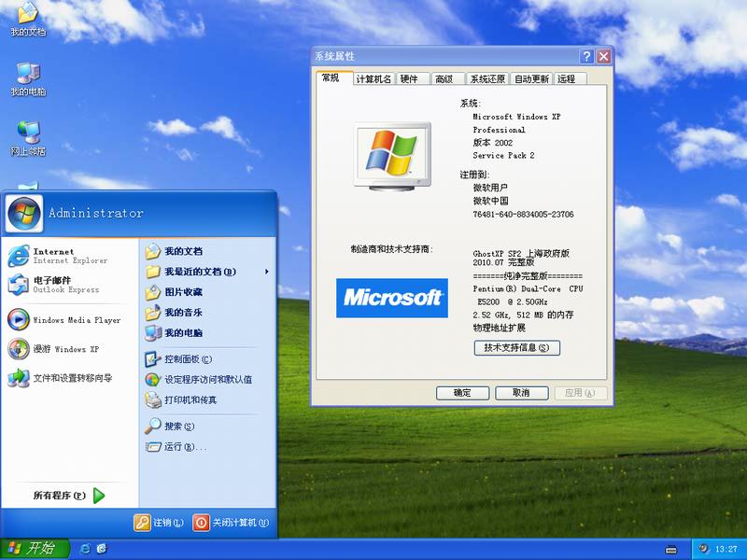Open 打印机和传真
This screenshot has width=747, height=560.
pyautogui.click(x=181, y=400)
